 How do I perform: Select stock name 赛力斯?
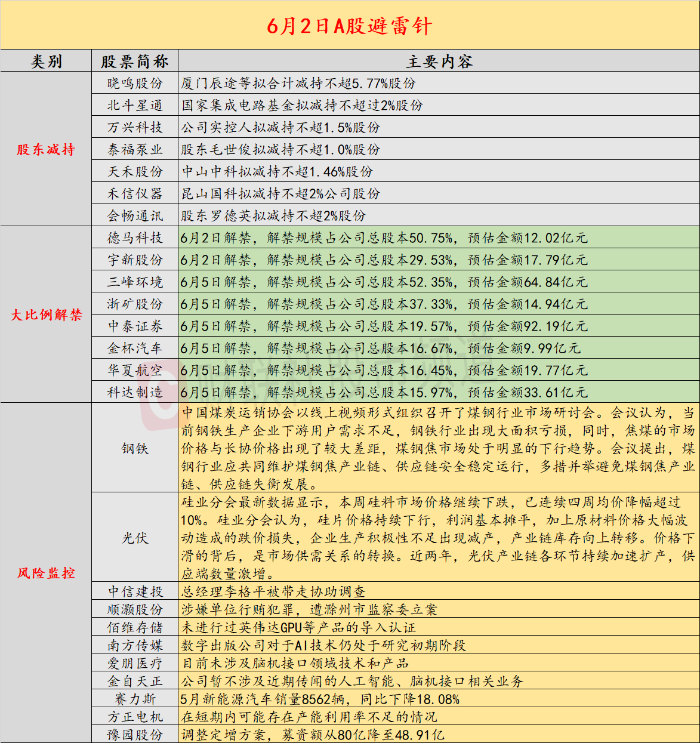pyautogui.click(x=135, y=699)
